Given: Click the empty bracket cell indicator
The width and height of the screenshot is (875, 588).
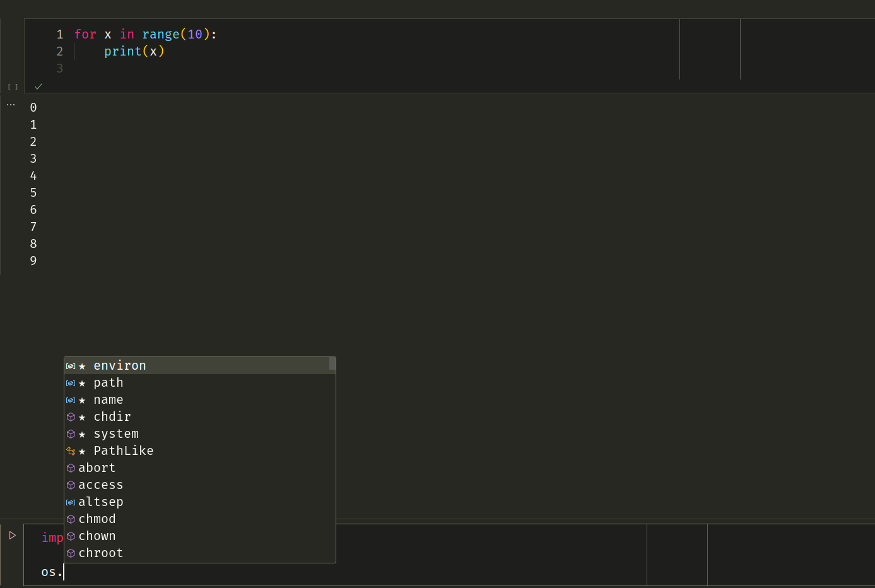Looking at the screenshot, I should coord(12,86).
